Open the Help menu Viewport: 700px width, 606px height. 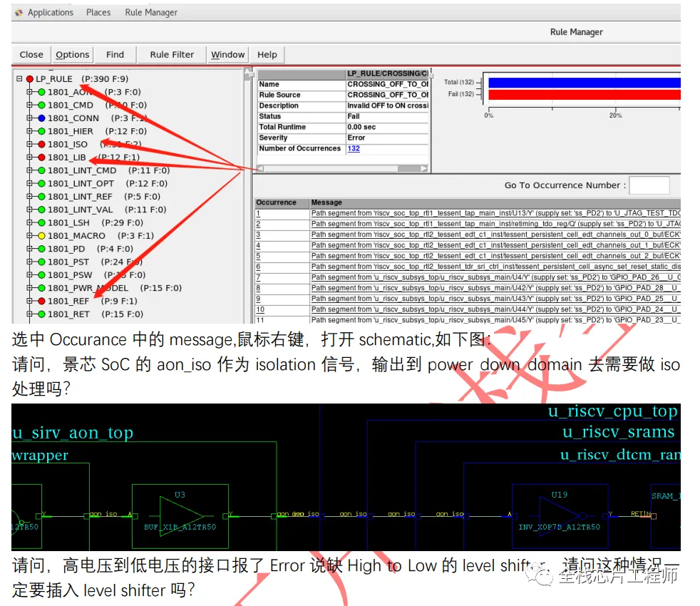click(267, 54)
